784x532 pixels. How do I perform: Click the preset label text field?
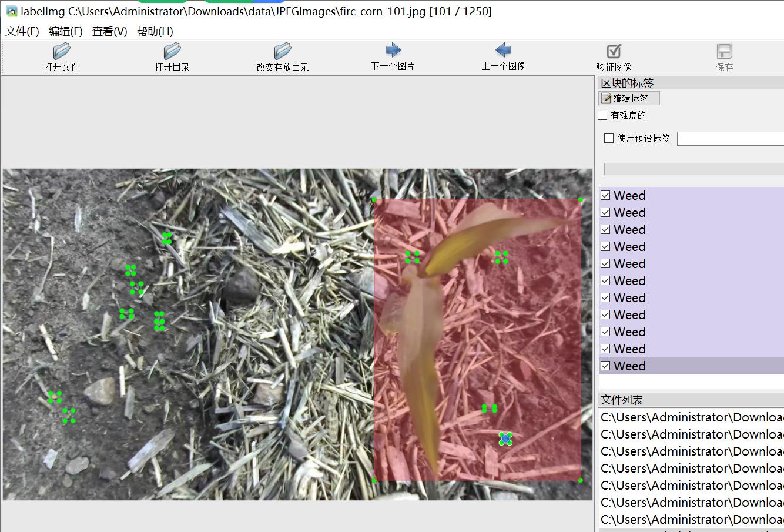coord(731,139)
